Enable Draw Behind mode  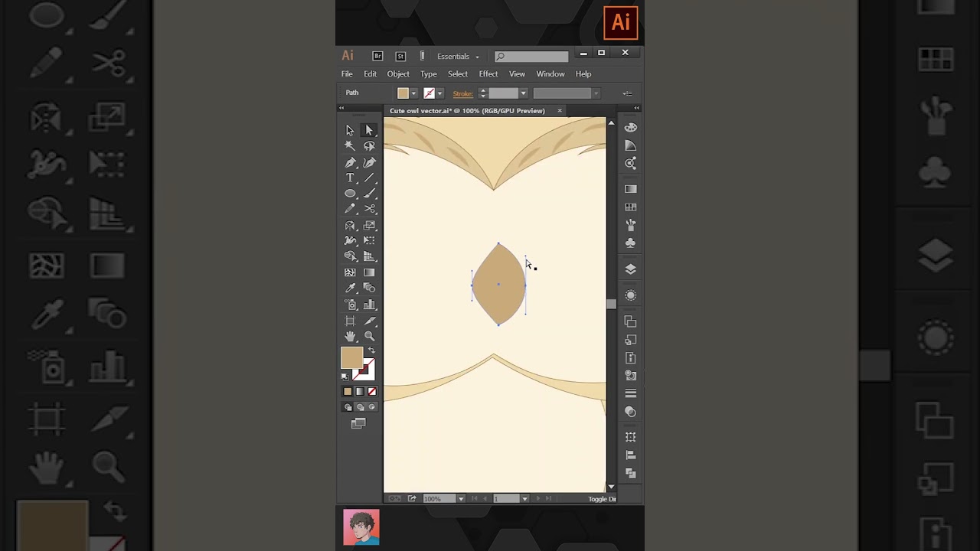360,407
